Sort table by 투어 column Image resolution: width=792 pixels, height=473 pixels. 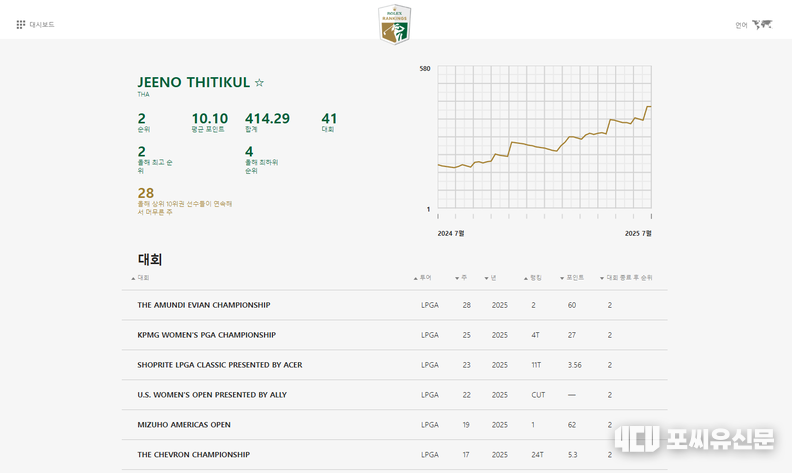click(x=423, y=277)
